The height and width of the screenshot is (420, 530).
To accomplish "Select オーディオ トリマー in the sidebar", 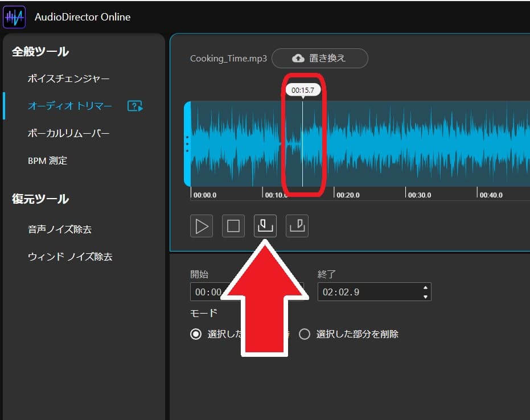I will (x=69, y=106).
